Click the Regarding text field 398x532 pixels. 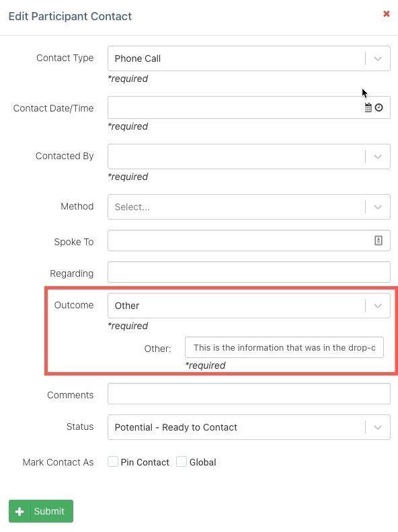(249, 272)
